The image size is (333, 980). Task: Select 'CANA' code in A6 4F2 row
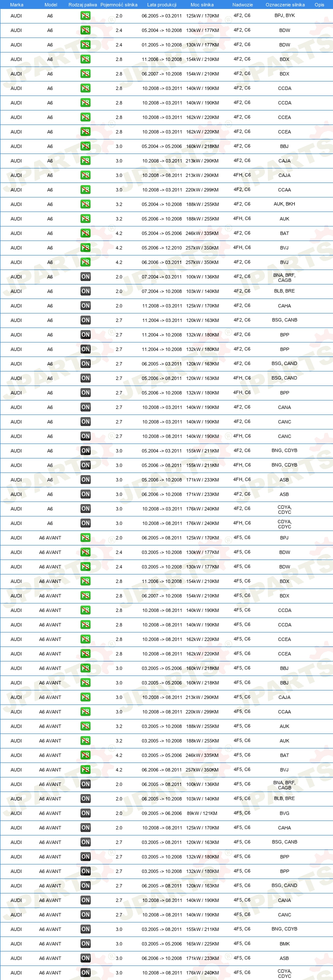(284, 407)
